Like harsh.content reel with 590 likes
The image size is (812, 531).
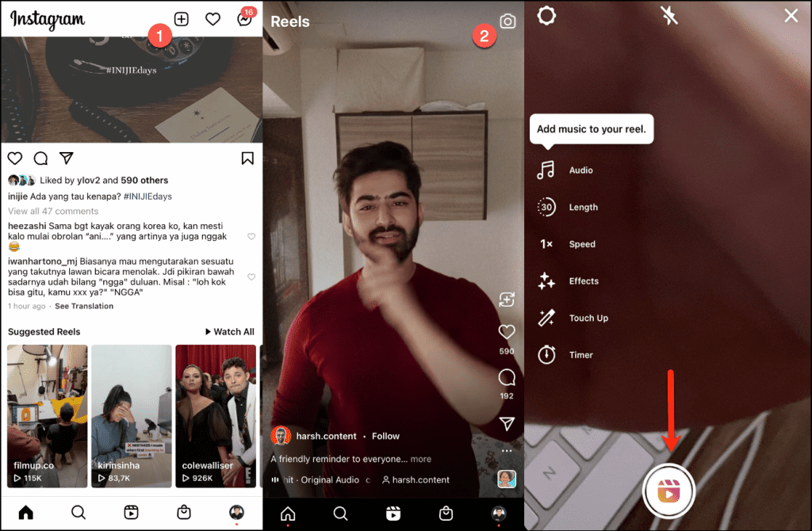click(507, 332)
